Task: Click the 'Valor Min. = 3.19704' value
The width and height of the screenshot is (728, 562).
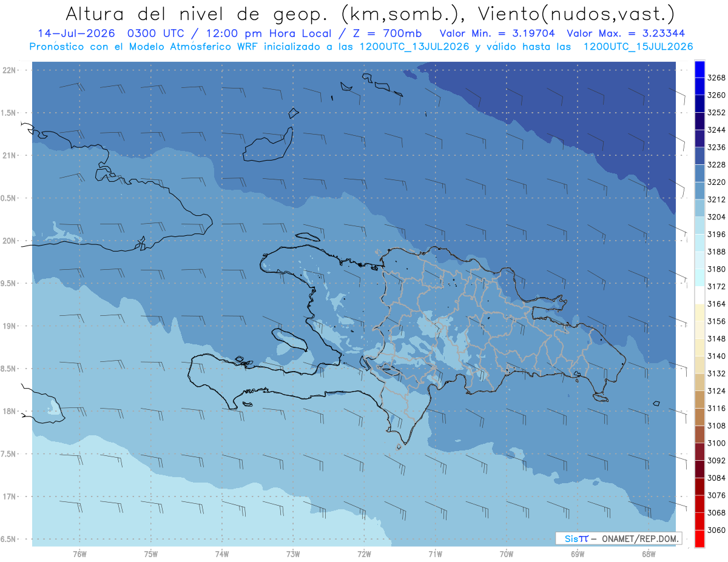Action: pos(497,34)
